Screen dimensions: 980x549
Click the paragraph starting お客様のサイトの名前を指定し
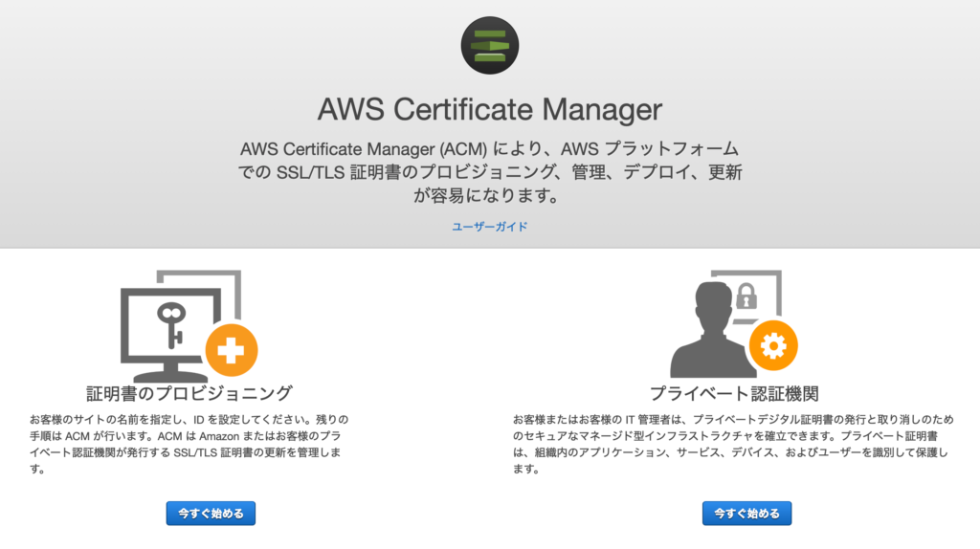[189, 444]
